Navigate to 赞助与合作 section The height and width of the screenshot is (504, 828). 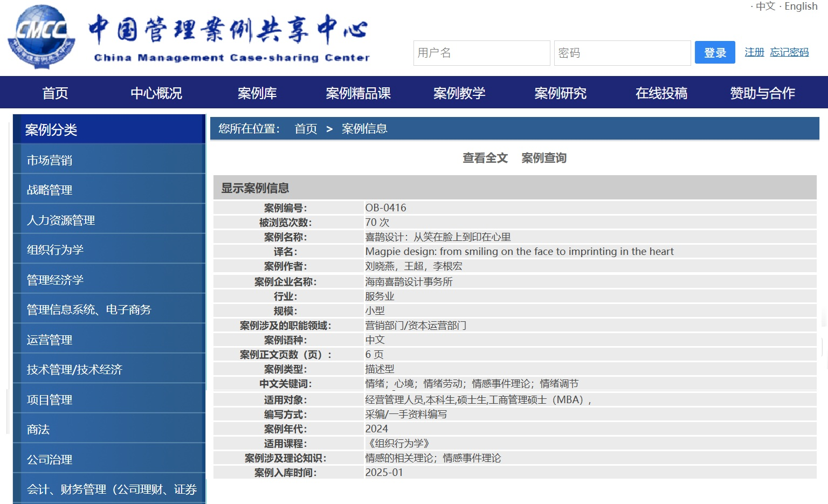tap(762, 93)
